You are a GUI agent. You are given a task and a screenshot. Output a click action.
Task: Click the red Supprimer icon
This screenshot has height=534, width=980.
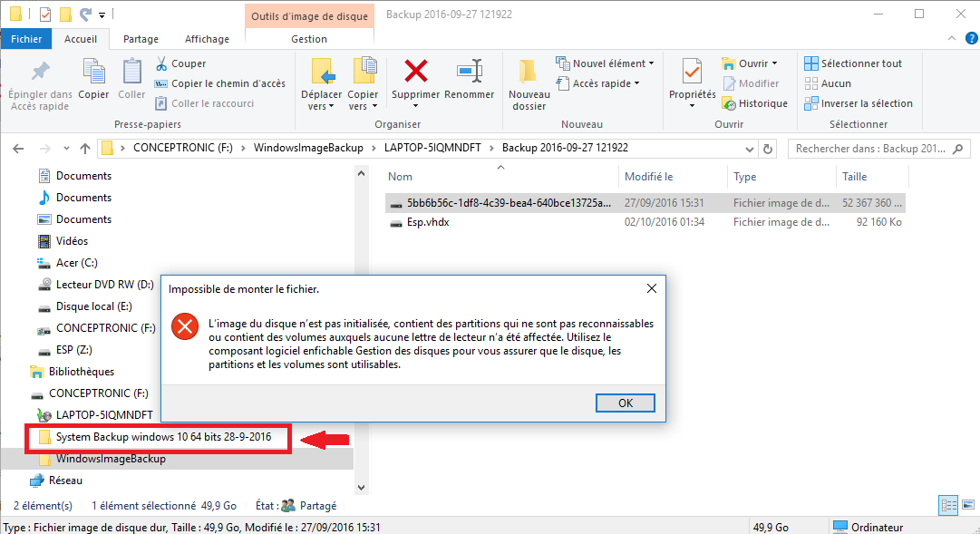click(x=415, y=72)
